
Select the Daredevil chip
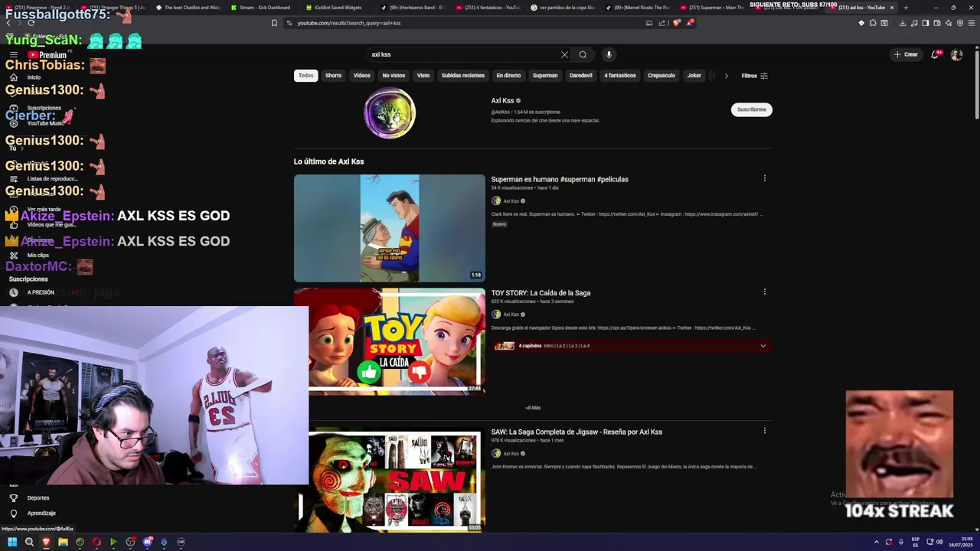click(581, 76)
